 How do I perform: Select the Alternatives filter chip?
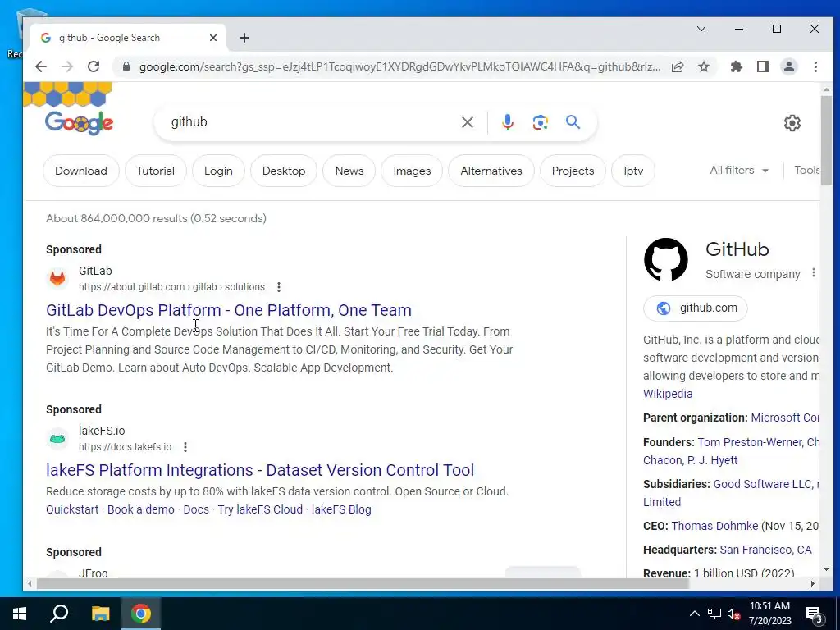[x=491, y=171]
